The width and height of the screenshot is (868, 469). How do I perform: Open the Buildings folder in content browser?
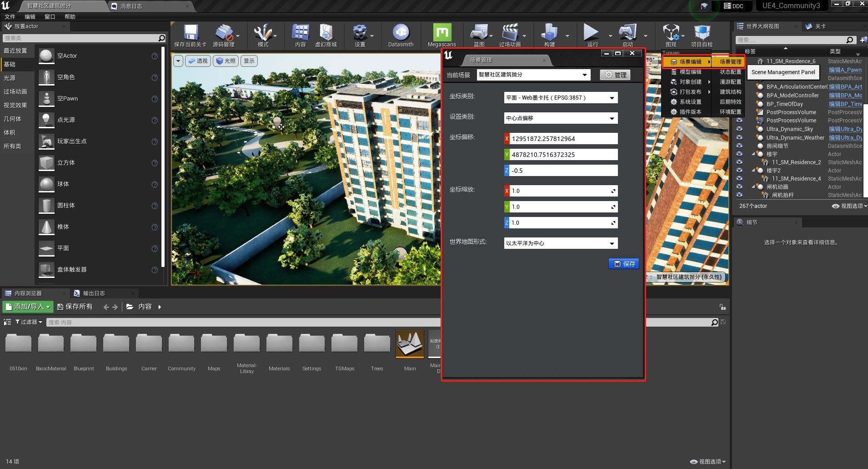coord(116,343)
